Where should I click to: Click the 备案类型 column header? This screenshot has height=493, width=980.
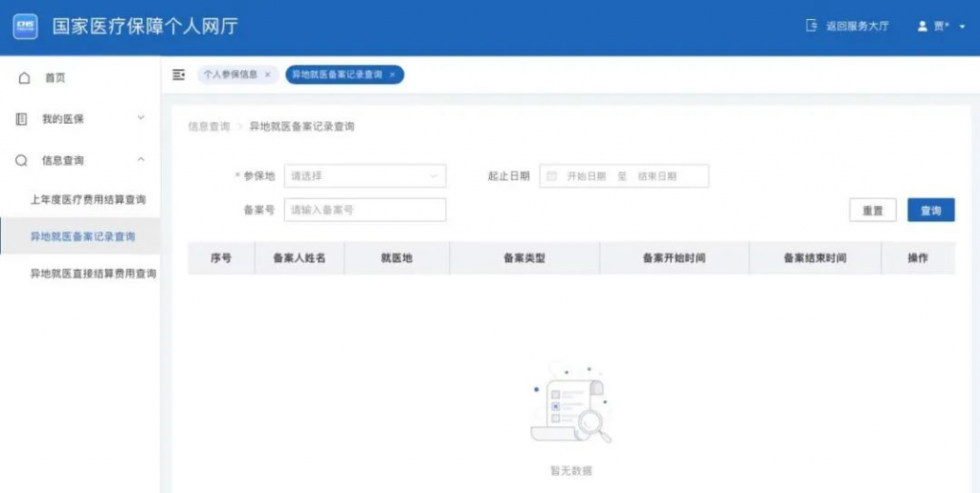pos(524,258)
